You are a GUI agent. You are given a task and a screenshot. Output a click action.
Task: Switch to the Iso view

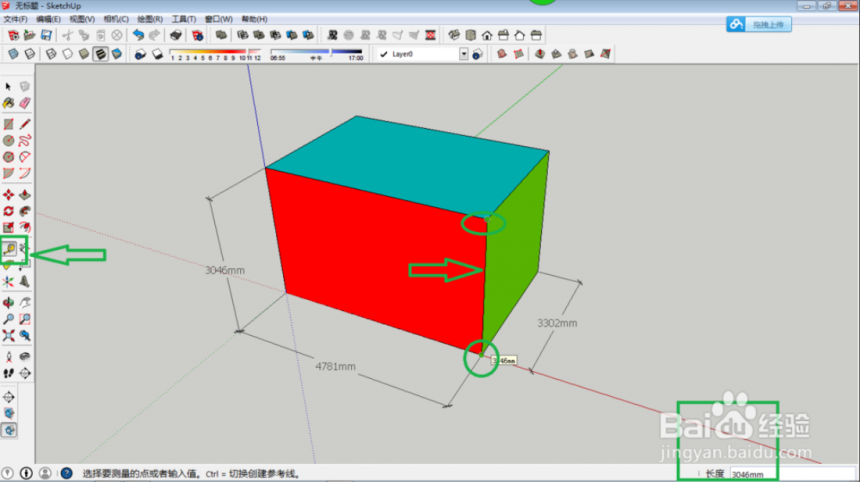454,36
